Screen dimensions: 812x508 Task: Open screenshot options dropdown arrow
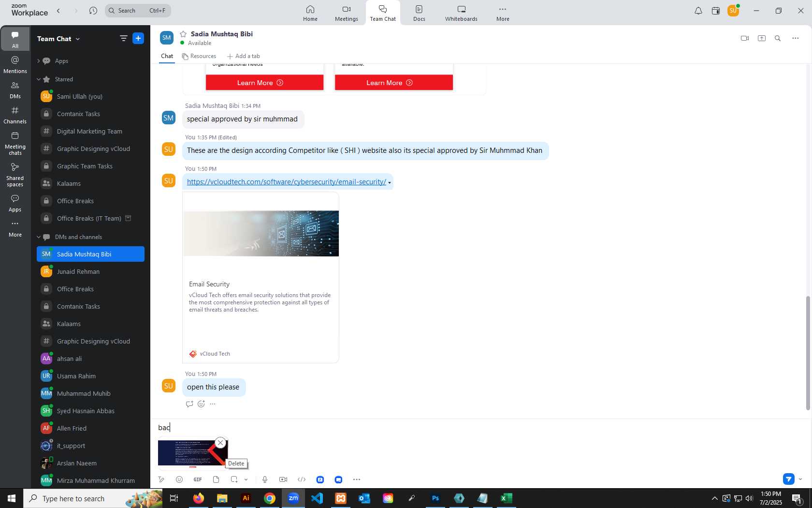246,479
